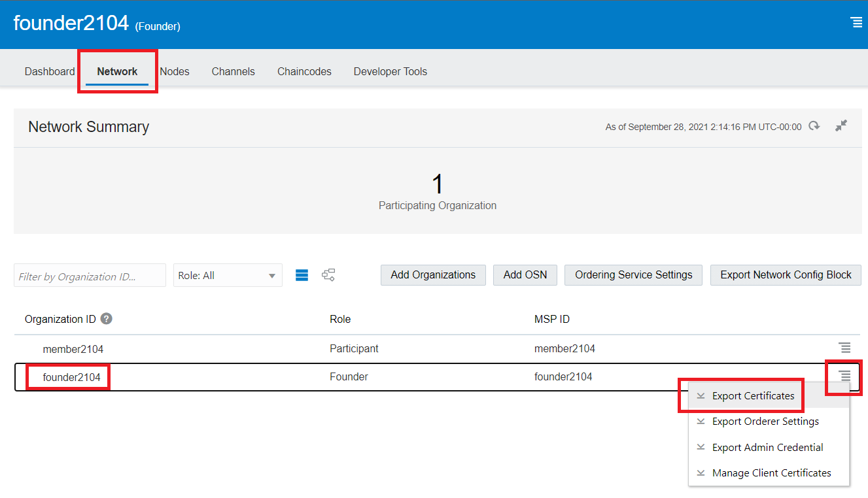Select Export Admin Credential option
Viewport: 868px width, 498px height.
767,448
